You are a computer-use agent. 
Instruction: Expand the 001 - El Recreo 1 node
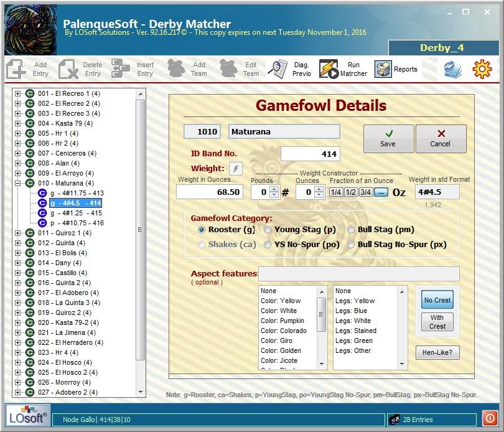pos(17,94)
